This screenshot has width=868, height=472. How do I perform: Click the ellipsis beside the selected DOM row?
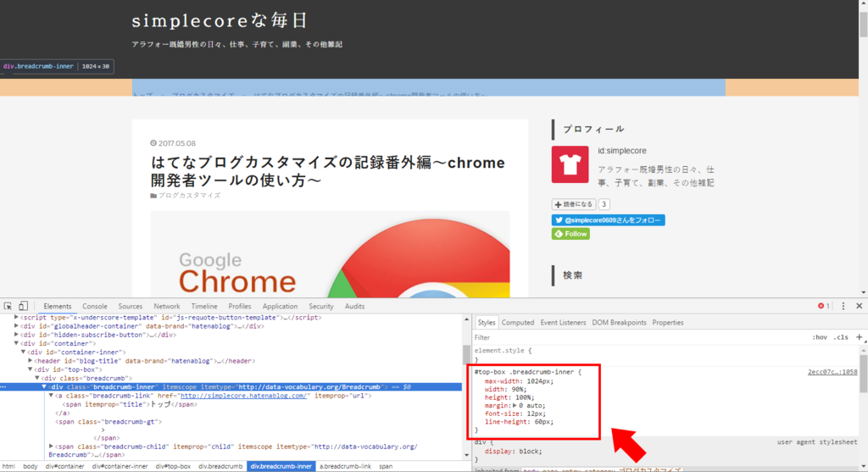tap(3, 386)
